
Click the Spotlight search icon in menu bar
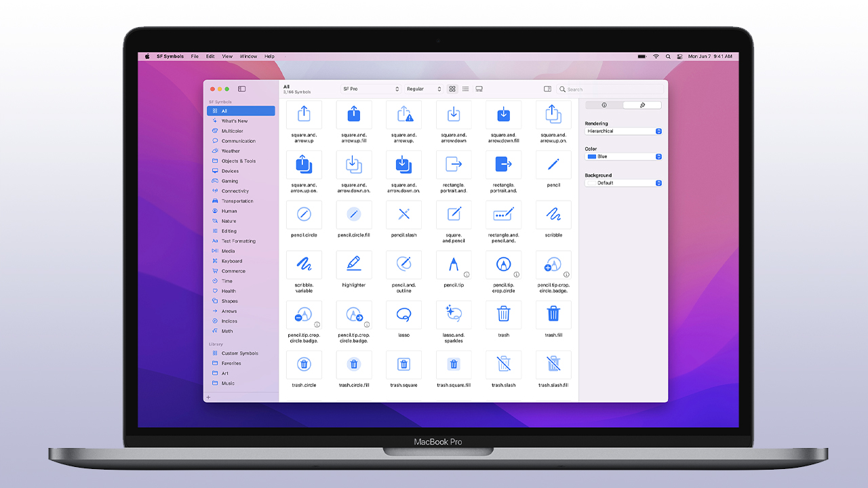[x=668, y=56]
